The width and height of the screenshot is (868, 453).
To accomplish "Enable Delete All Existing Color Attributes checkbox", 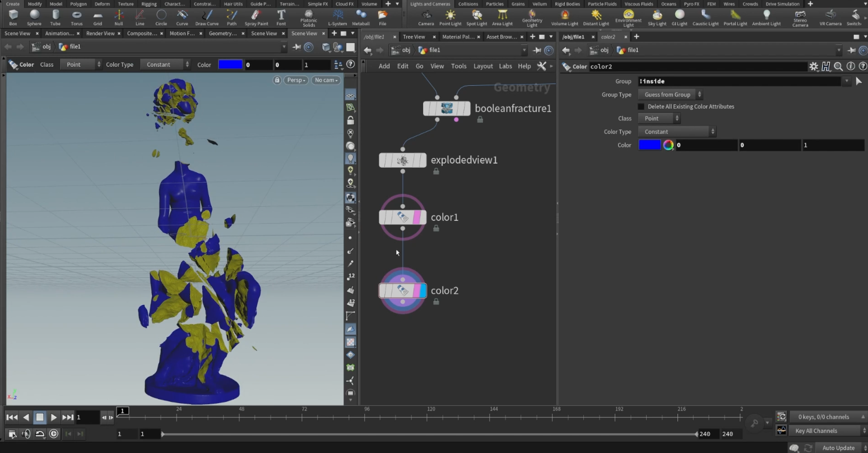I will 642,107.
